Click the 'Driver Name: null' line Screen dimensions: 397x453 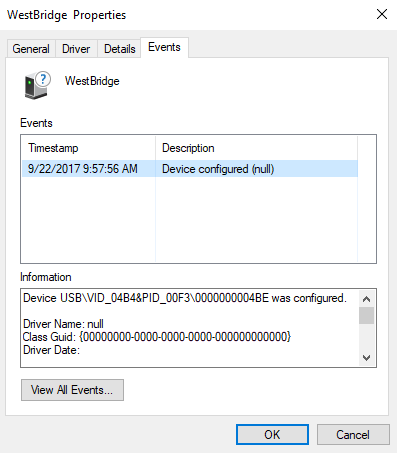[x=63, y=324]
